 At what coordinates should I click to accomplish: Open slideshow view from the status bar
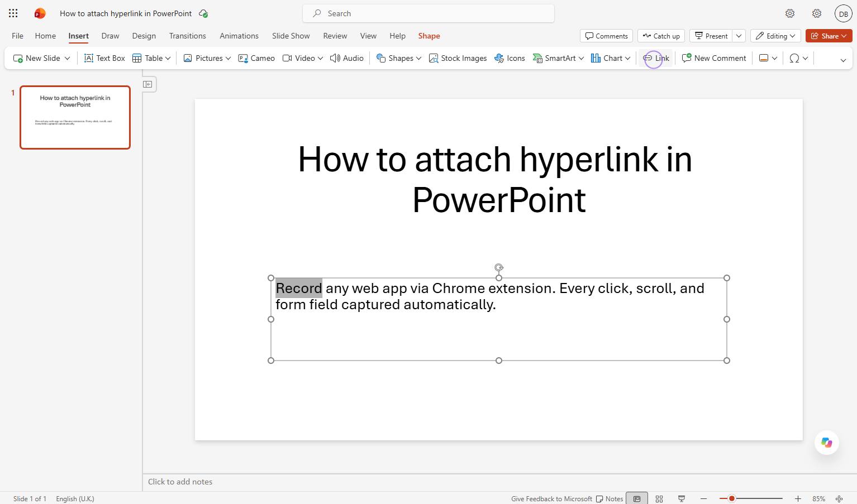pyautogui.click(x=682, y=498)
